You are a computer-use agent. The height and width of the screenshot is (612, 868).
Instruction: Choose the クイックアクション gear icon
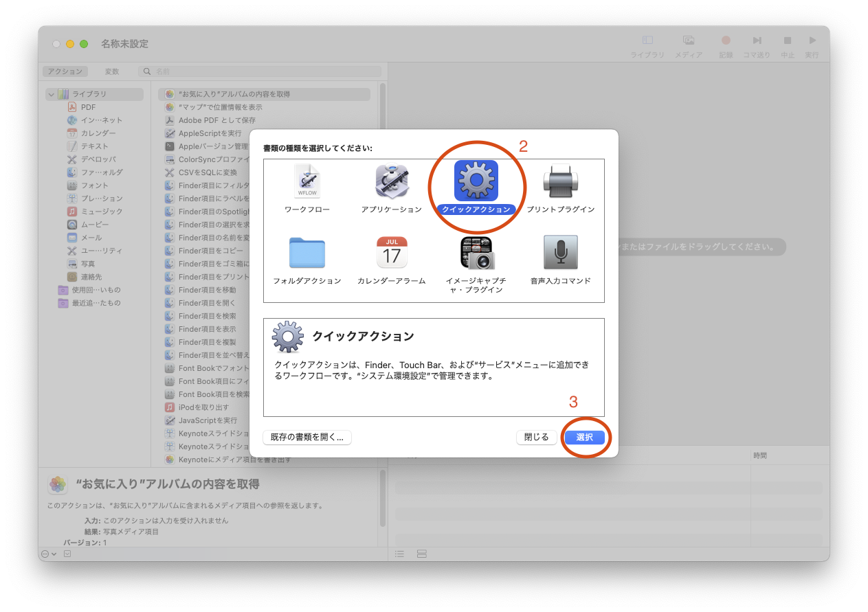(476, 181)
